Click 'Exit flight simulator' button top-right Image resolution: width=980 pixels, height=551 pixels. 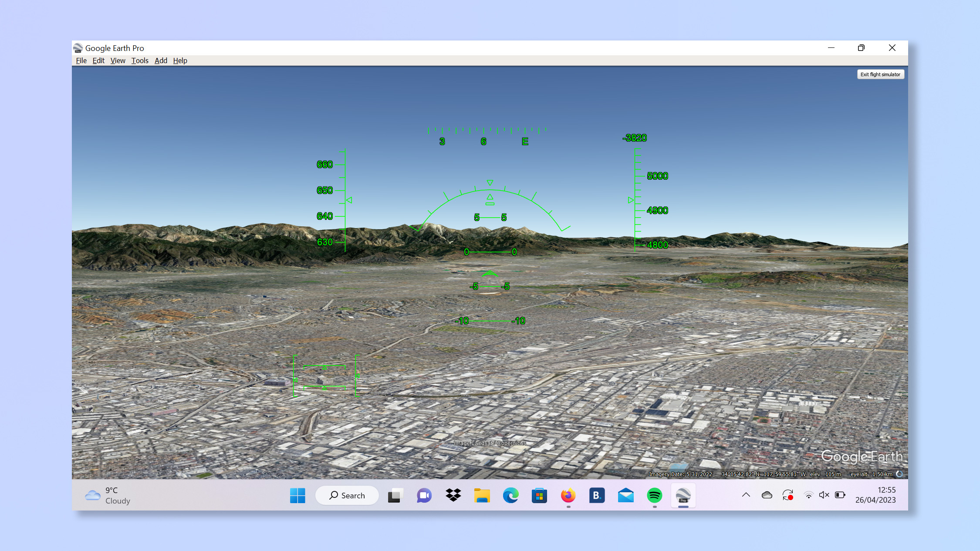(880, 74)
